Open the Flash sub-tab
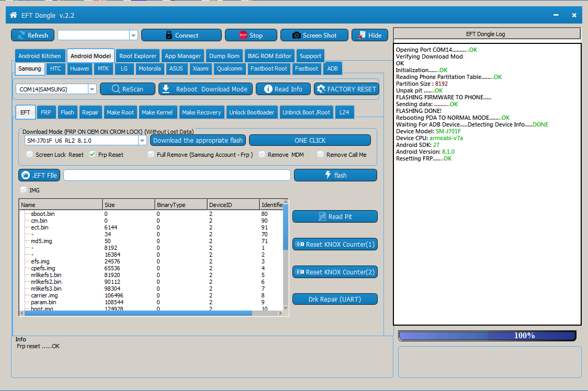 tap(67, 112)
